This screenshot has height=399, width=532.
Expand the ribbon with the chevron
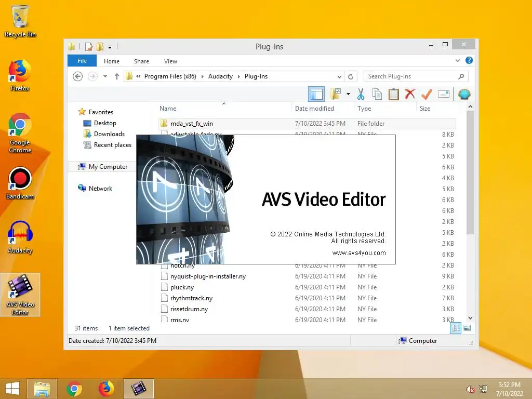pos(457,61)
